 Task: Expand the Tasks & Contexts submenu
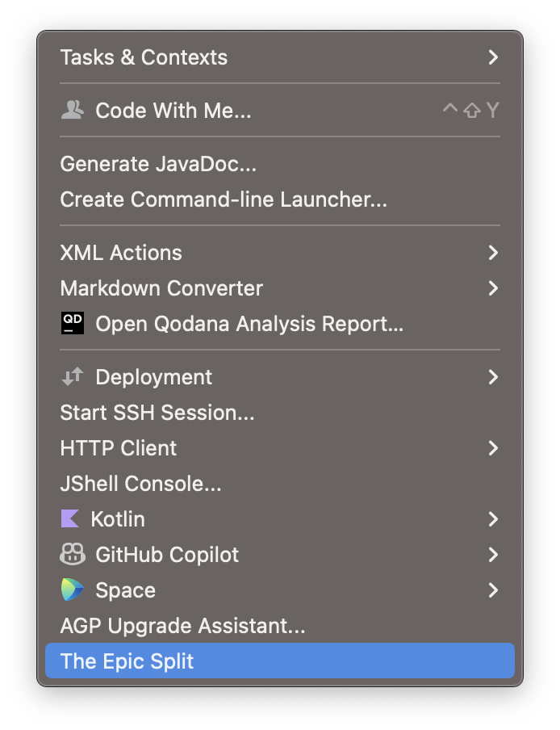(x=494, y=57)
